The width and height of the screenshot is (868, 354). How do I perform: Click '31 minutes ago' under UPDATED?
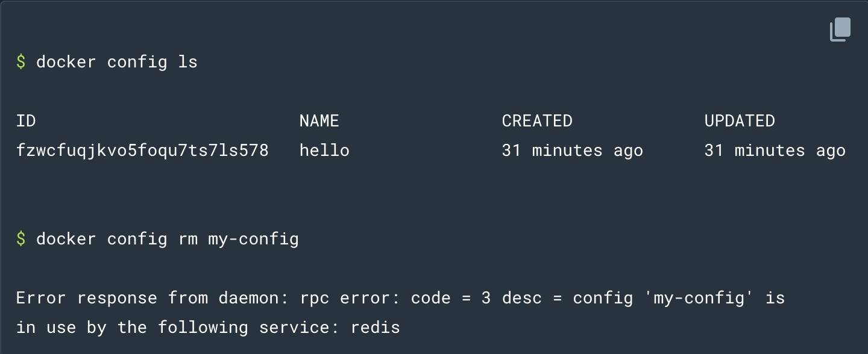[775, 151]
